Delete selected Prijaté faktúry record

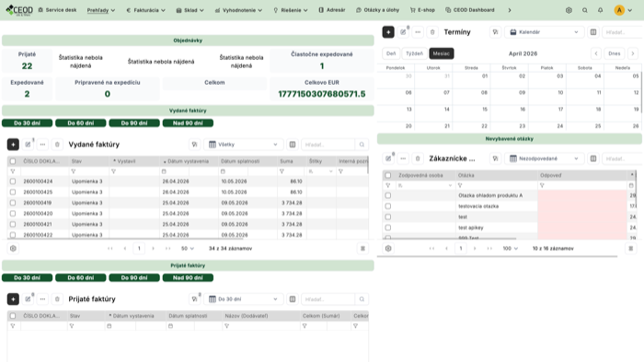tap(57, 299)
